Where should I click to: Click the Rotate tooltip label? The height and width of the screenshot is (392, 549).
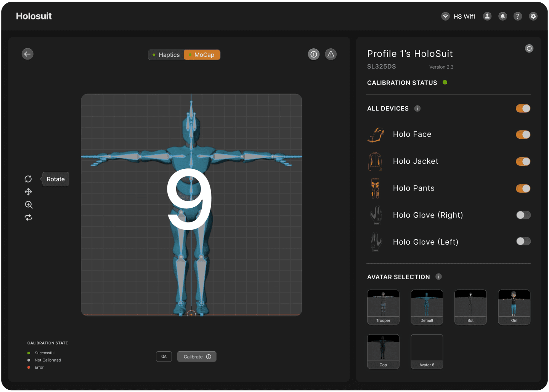56,179
